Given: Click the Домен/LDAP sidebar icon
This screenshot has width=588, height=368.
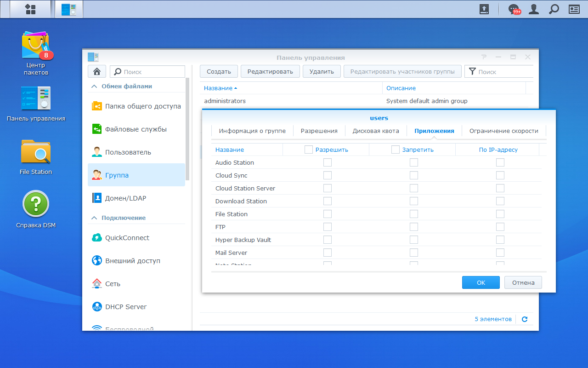Looking at the screenshot, I should tap(97, 198).
